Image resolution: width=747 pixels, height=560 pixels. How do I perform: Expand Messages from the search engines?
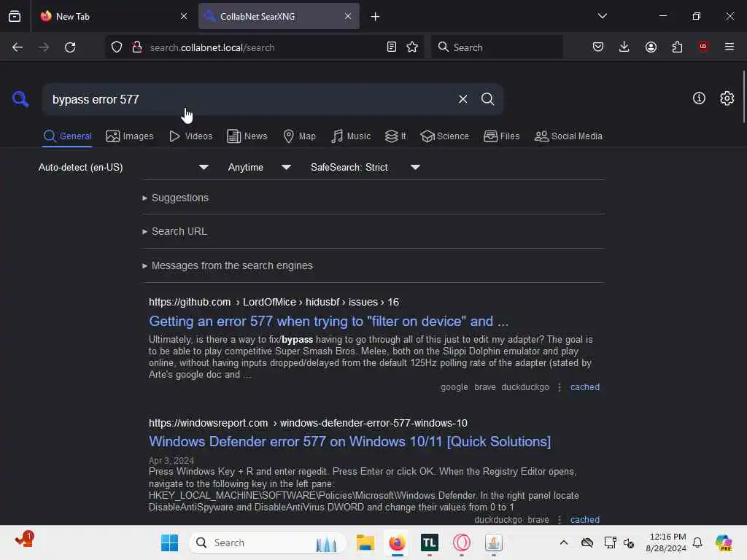[x=228, y=265]
